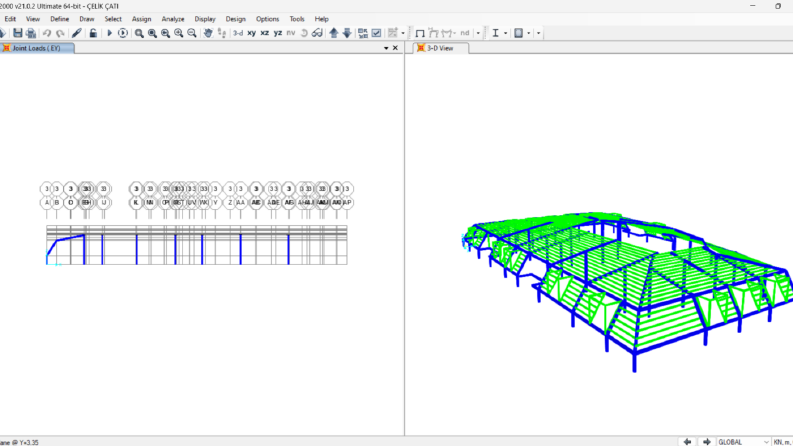Open the last toolbar options dropdown arrow

538,33
